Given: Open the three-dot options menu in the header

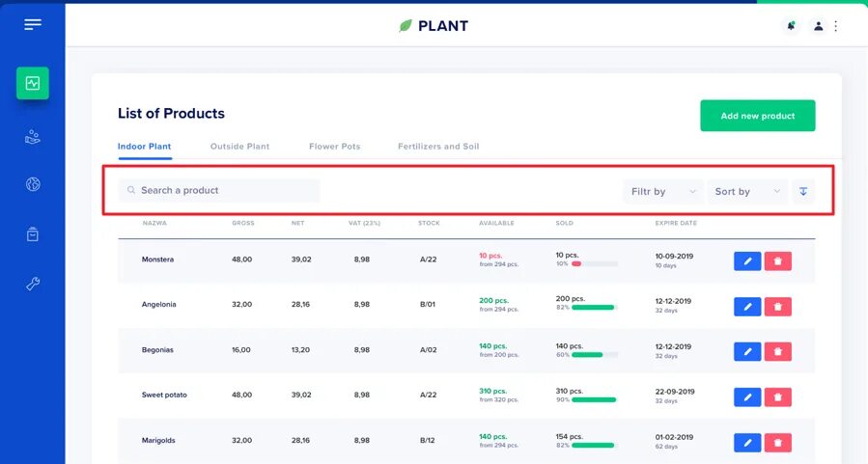Looking at the screenshot, I should [x=836, y=26].
